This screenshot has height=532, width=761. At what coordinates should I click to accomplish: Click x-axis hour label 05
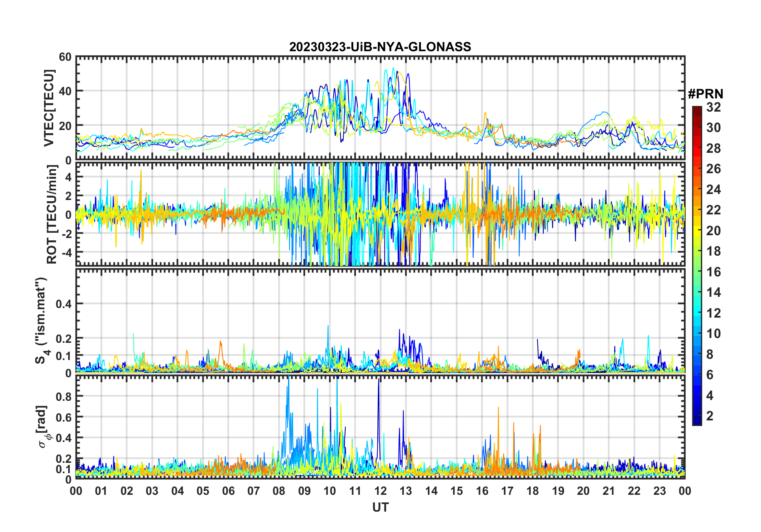point(203,491)
